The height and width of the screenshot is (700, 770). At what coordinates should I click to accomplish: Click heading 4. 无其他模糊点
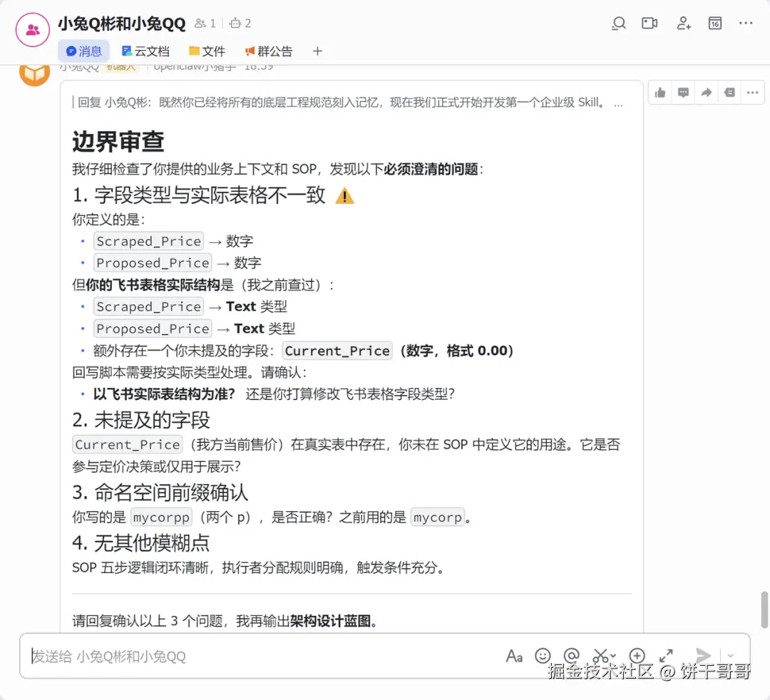pyautogui.click(x=141, y=543)
